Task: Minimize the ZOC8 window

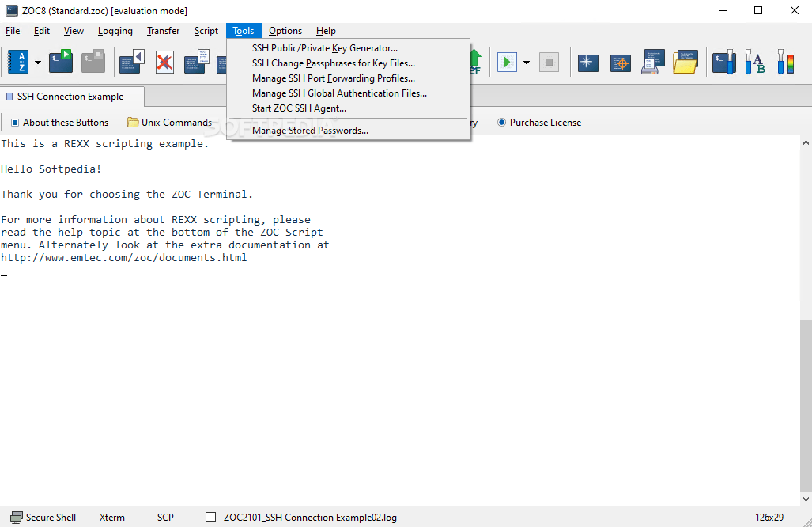Action: tap(723, 10)
